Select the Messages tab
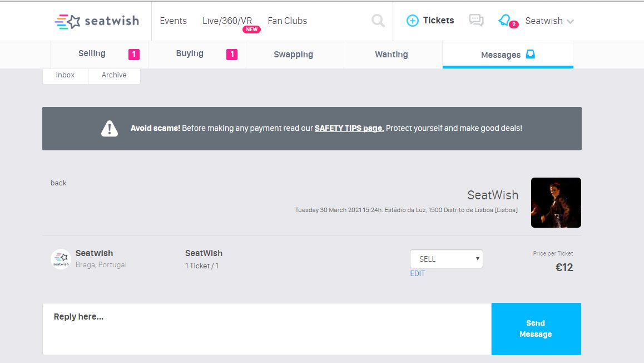 click(508, 54)
